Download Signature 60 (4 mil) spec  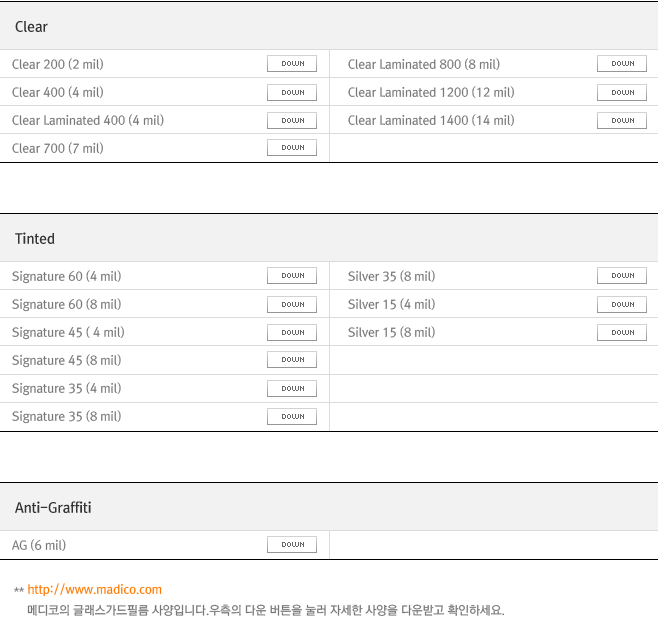tap(292, 276)
